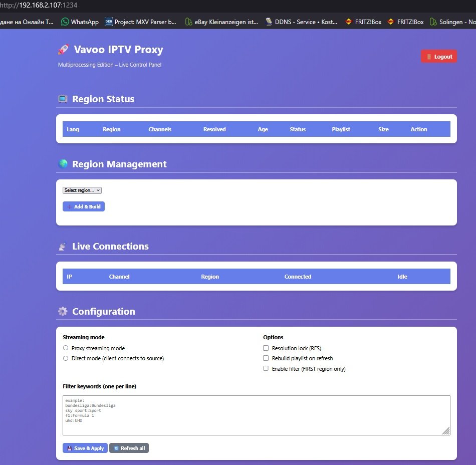Click the plus icon on Add & Build
The image size is (476, 465).
(x=70, y=207)
